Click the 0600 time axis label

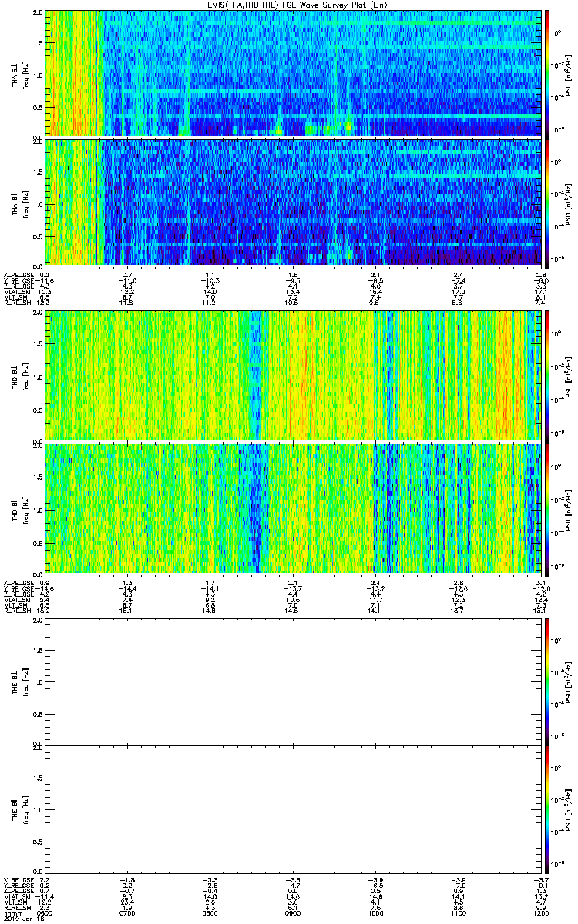(x=45, y=912)
